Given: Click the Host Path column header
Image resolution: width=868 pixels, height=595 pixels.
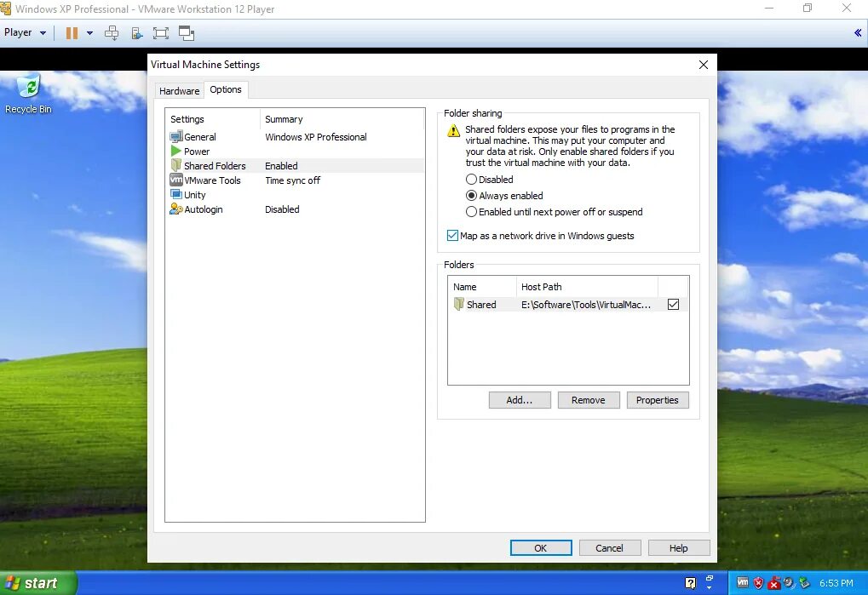Looking at the screenshot, I should 587,287.
